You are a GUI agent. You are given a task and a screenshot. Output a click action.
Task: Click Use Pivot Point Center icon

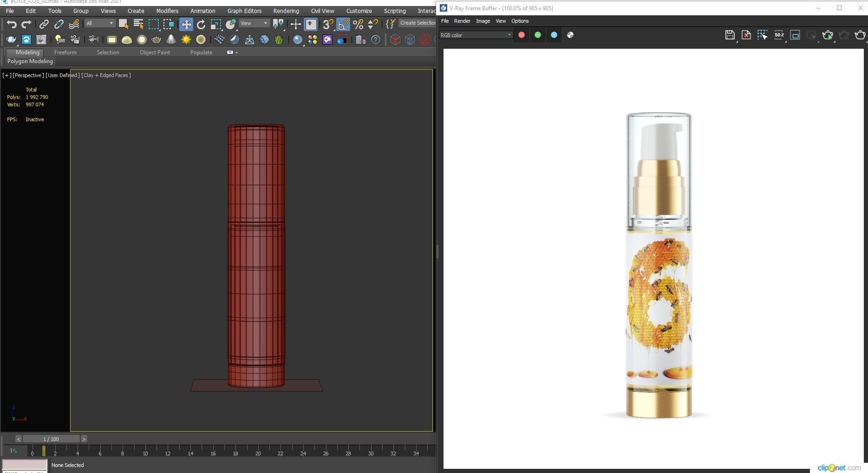(278, 24)
